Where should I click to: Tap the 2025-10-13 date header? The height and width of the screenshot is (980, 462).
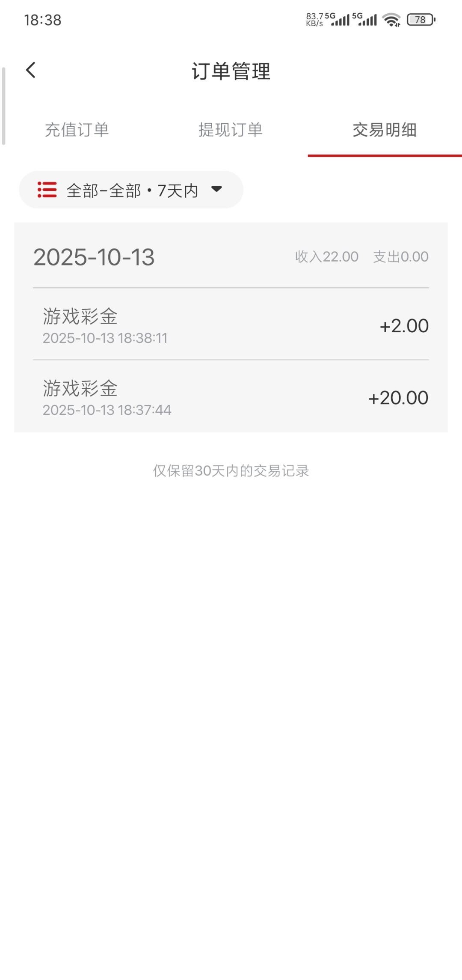click(x=94, y=257)
